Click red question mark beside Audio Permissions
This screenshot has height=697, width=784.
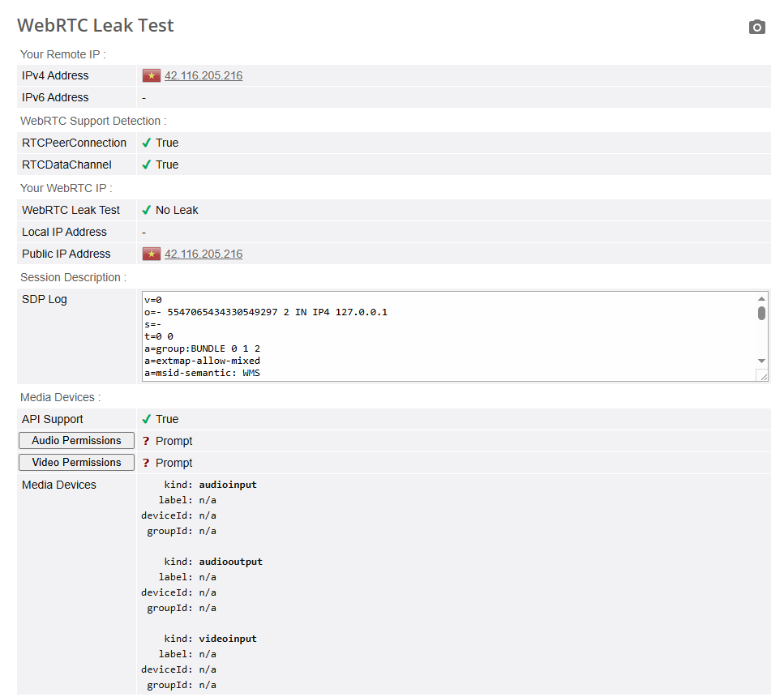(x=147, y=441)
